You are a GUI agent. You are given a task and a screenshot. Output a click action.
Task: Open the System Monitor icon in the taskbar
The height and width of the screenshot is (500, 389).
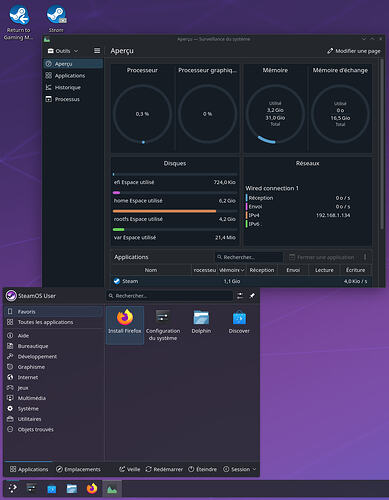112,489
